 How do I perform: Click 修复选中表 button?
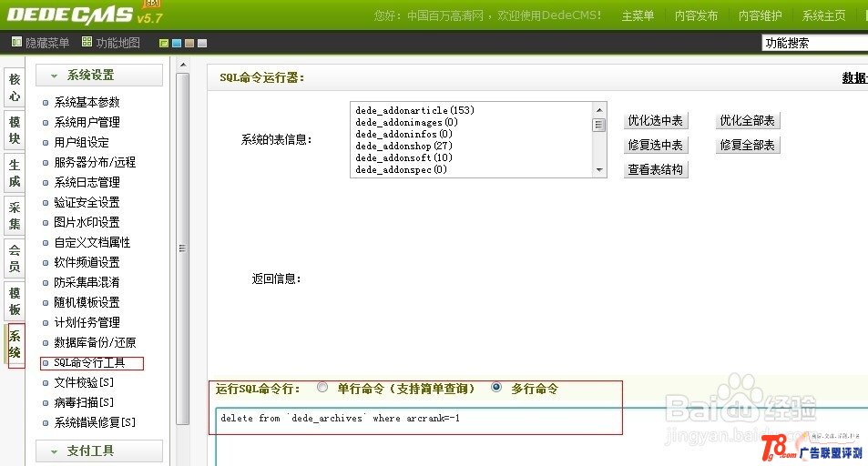point(656,145)
